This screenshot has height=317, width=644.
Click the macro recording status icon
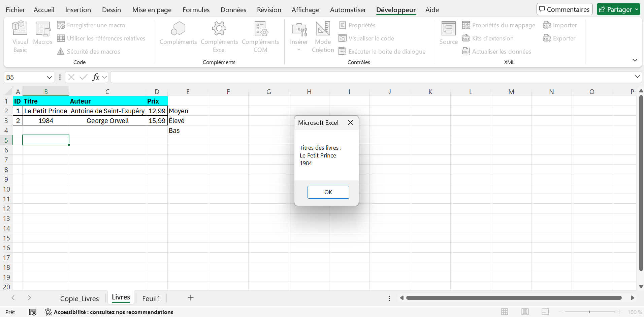tap(33, 312)
